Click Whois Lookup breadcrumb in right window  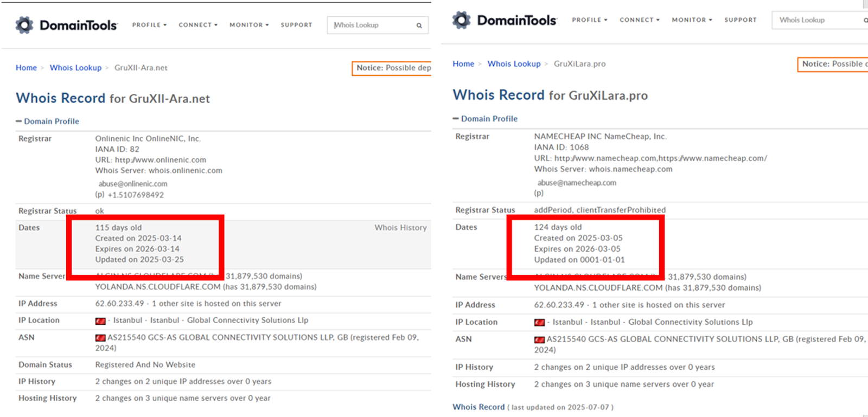pos(514,64)
